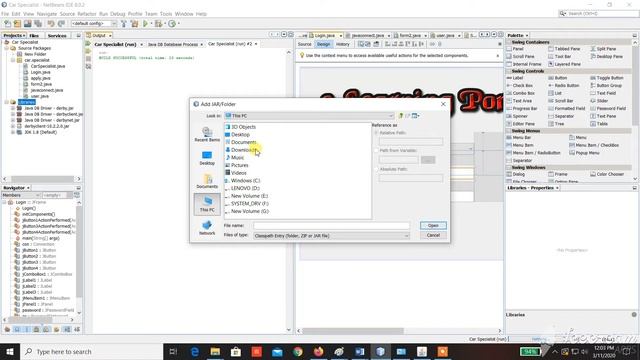640x360 pixels.
Task: Collapse the car.specialist package node
Action: pyautogui.click(x=13, y=60)
